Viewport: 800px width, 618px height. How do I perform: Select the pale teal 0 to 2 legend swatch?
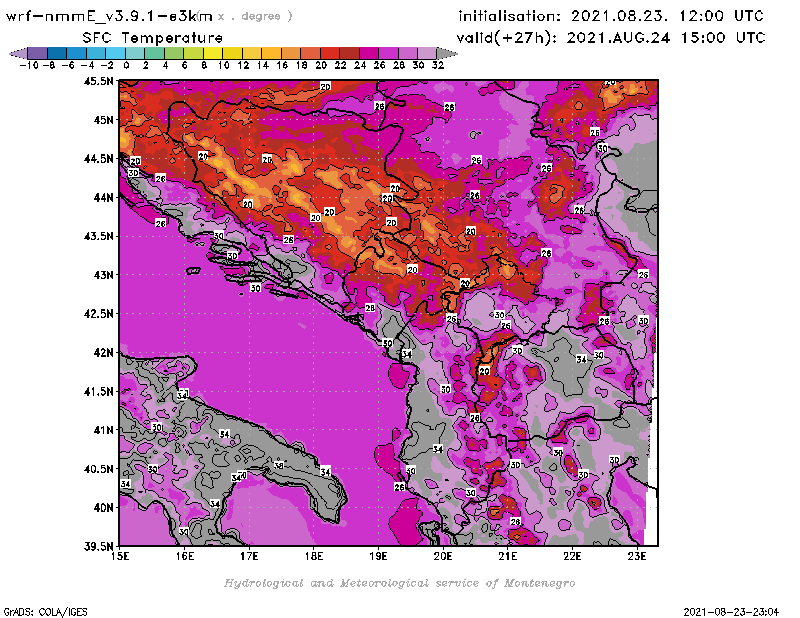(x=135, y=53)
